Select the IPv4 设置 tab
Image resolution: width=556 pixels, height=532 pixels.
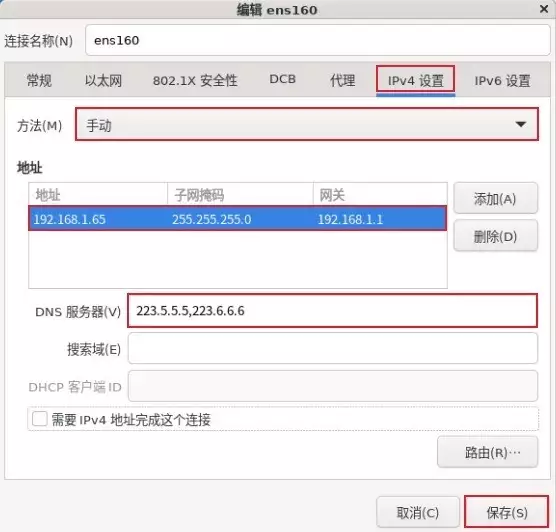point(416,81)
